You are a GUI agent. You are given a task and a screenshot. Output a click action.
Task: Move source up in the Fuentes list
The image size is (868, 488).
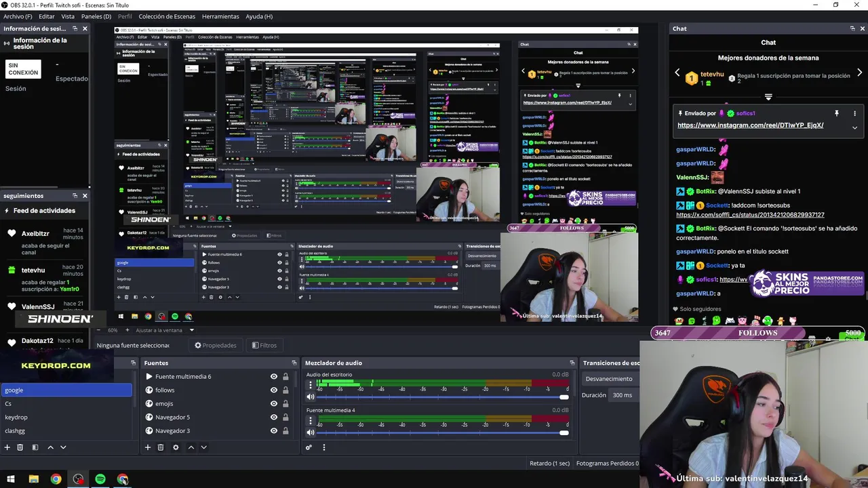[191, 447]
